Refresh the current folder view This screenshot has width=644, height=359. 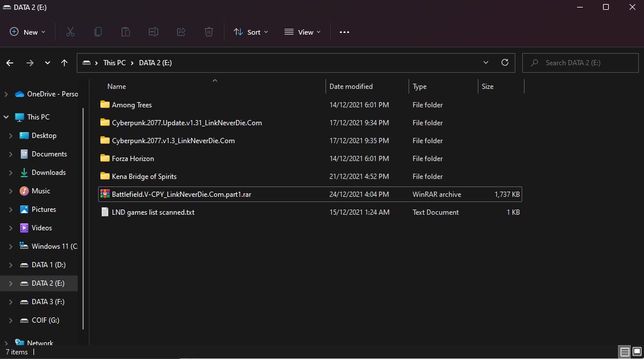click(504, 62)
